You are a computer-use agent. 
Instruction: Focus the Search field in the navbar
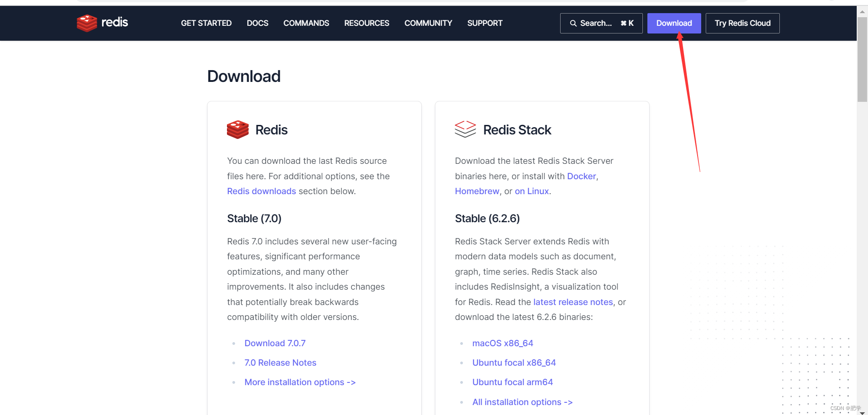click(601, 23)
